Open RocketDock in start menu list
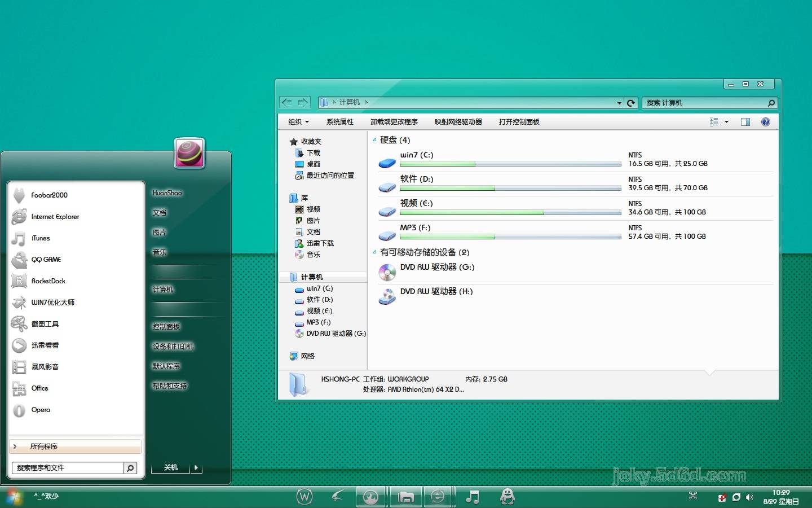The height and width of the screenshot is (508, 812). pos(76,281)
